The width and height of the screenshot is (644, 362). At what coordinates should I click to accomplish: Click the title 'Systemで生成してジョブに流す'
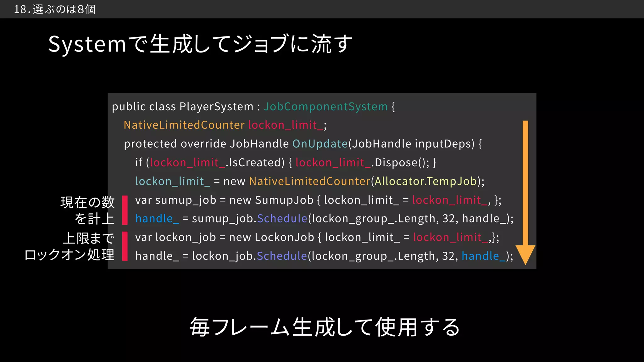[200, 44]
